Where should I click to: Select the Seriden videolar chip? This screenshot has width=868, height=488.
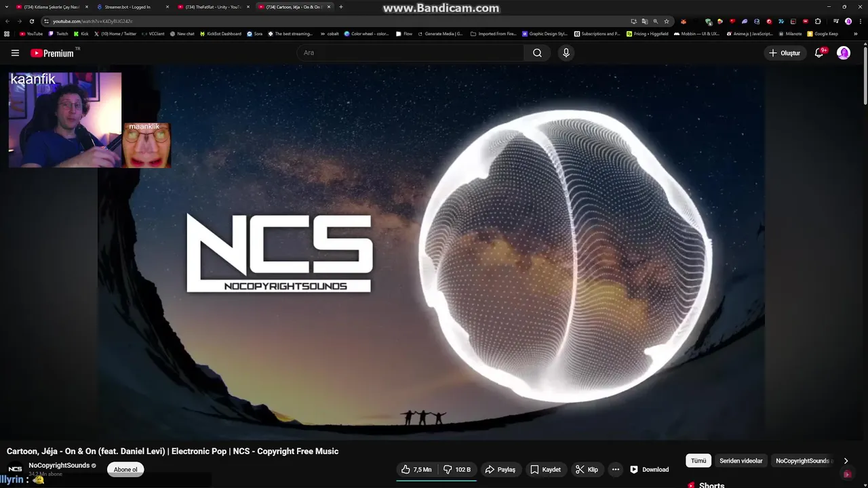[741, 461]
